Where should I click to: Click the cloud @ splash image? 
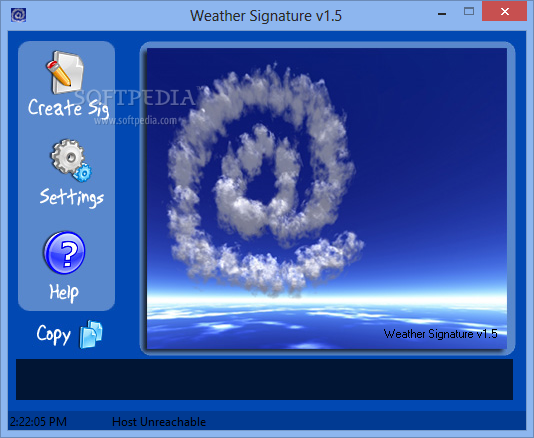[x=327, y=198]
